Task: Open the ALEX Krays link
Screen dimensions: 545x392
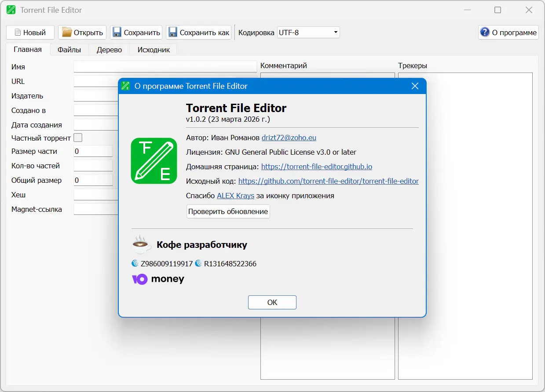Action: tap(235, 196)
